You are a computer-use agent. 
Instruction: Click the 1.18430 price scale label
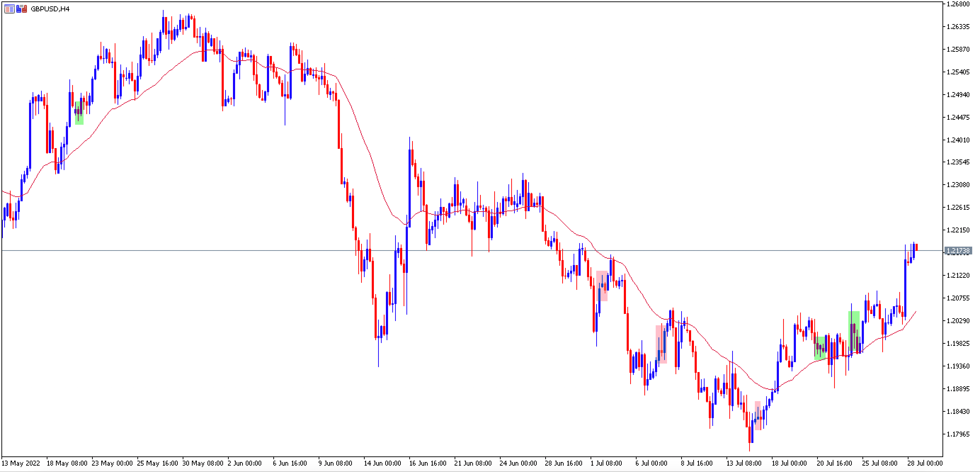tap(958, 411)
